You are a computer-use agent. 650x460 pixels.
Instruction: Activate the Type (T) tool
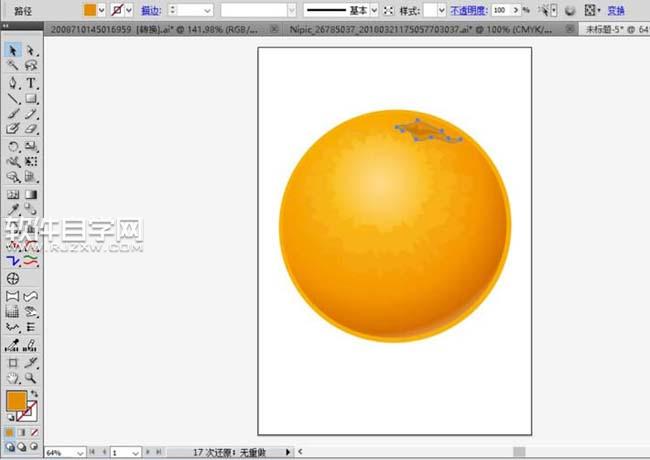[31, 83]
